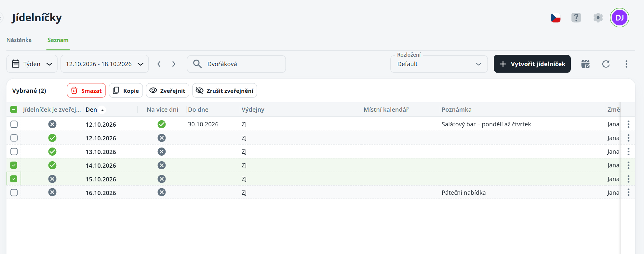Go to the next week arrow
This screenshot has width=644, height=254.
click(174, 64)
